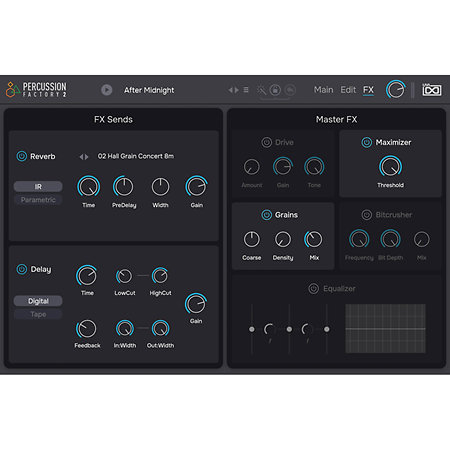Open the After Midnight preset selector
The height and width of the screenshot is (450, 450).
[x=149, y=90]
